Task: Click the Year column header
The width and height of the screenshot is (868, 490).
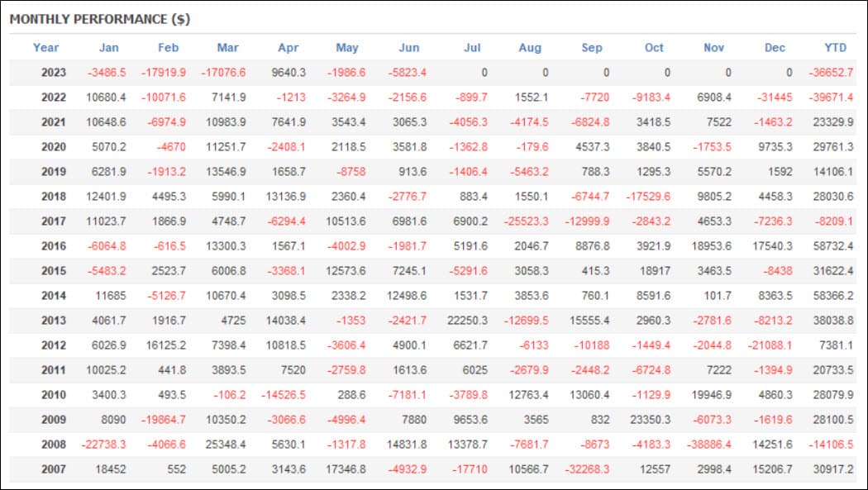Action: pos(46,48)
